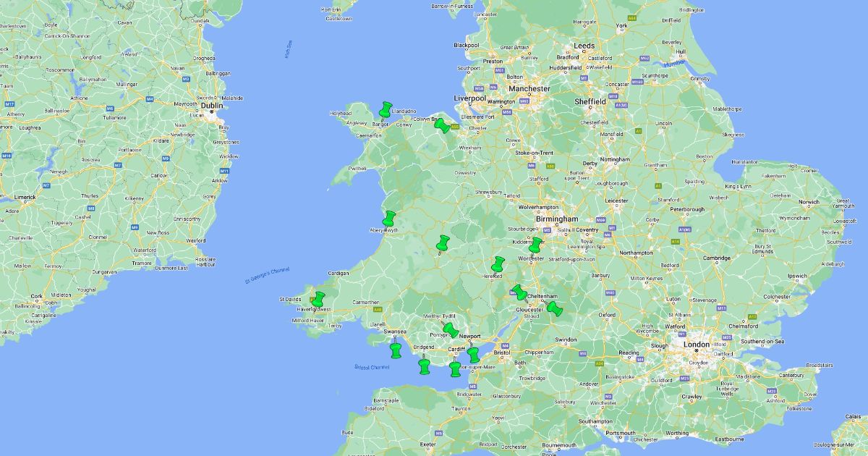
Task: Select the pin near Colwyn Bay
Action: (441, 125)
